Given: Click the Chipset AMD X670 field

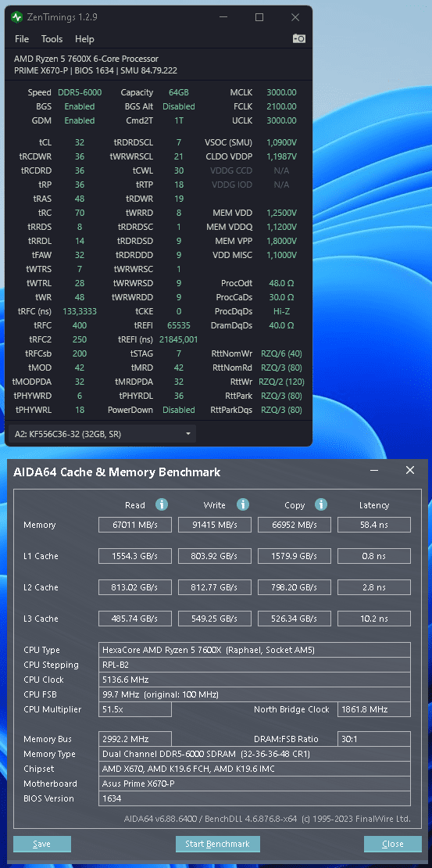Looking at the screenshot, I should tap(255, 769).
